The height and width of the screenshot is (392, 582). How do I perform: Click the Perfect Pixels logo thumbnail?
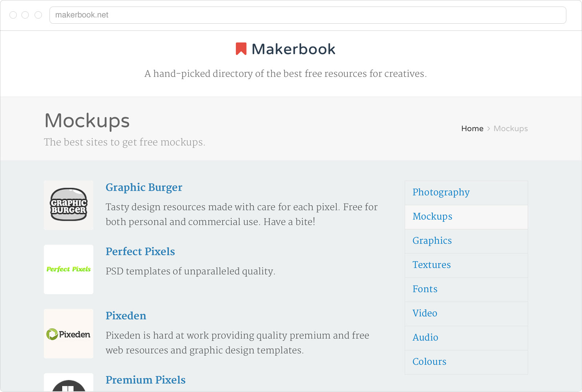(x=68, y=269)
